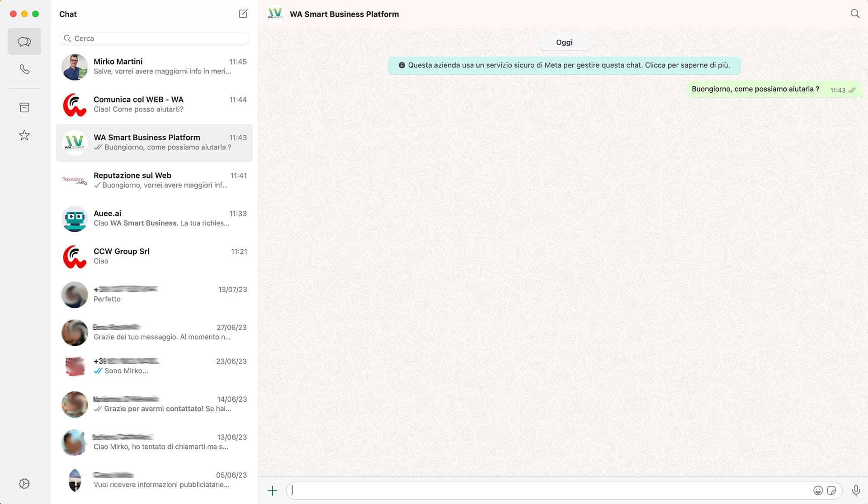Open chat with 'Sono Mirko...' message

coord(154,366)
